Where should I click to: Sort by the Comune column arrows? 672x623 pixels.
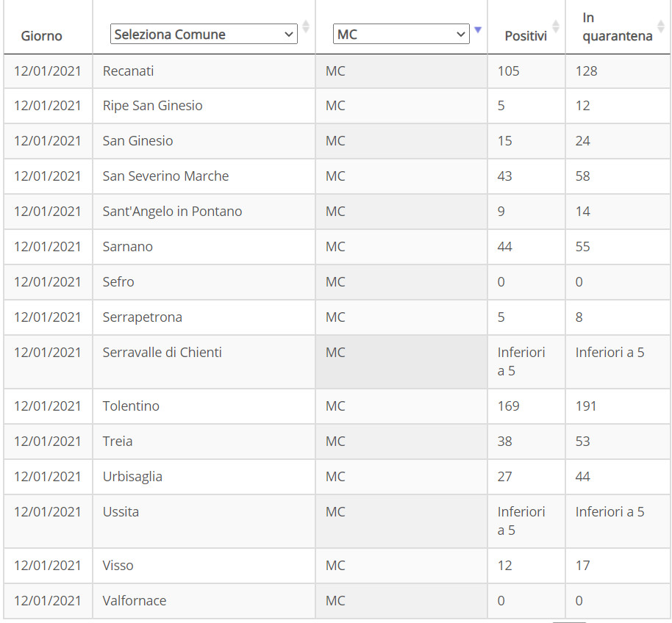(x=306, y=26)
